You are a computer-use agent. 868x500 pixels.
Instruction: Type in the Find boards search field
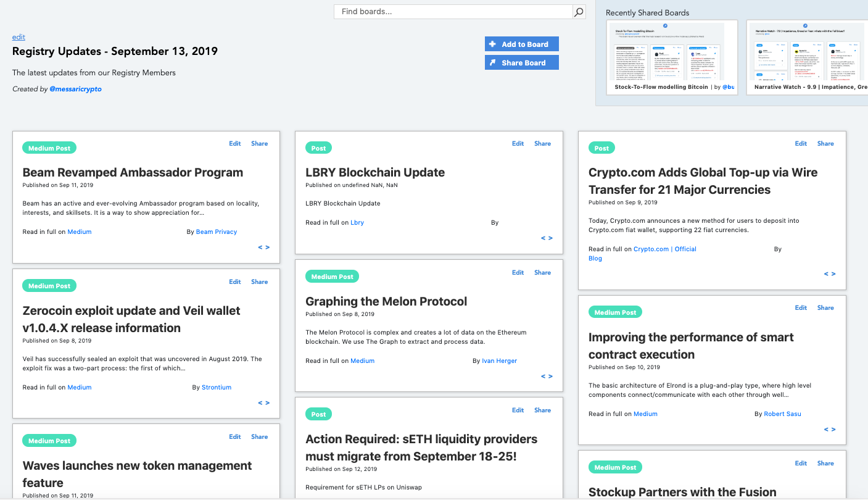click(x=453, y=12)
